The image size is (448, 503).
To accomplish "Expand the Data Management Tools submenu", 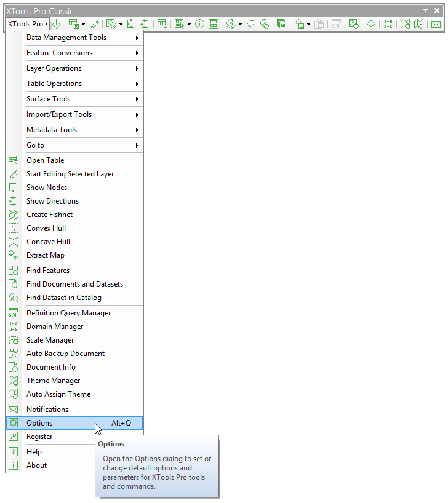I will [74, 38].
